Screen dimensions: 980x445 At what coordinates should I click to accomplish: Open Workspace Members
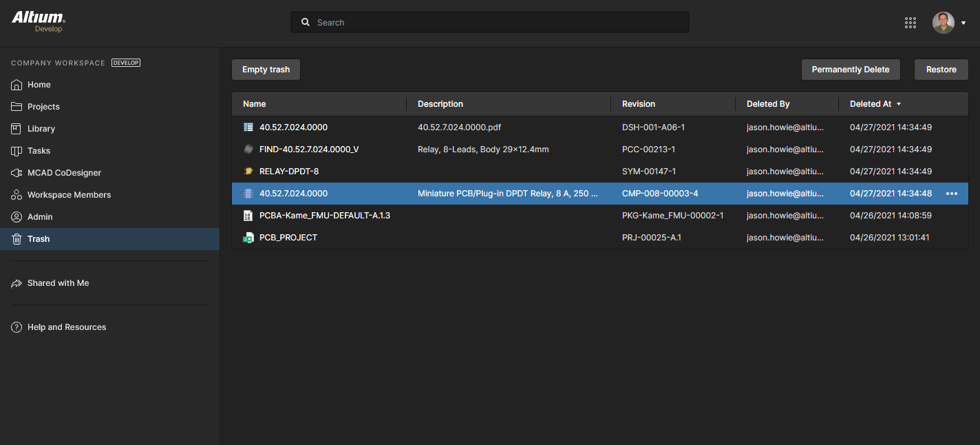pos(67,194)
